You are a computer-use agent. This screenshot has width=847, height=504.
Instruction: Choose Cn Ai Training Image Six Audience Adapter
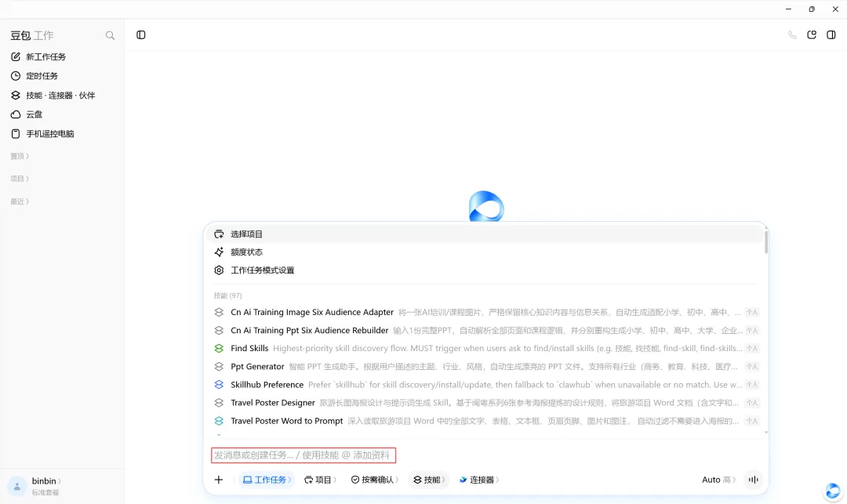coord(485,313)
